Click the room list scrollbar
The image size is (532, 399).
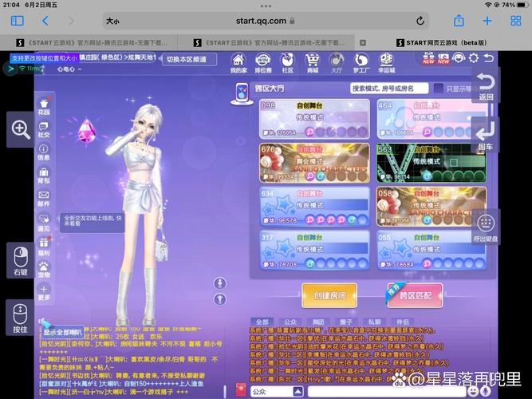pos(491,110)
